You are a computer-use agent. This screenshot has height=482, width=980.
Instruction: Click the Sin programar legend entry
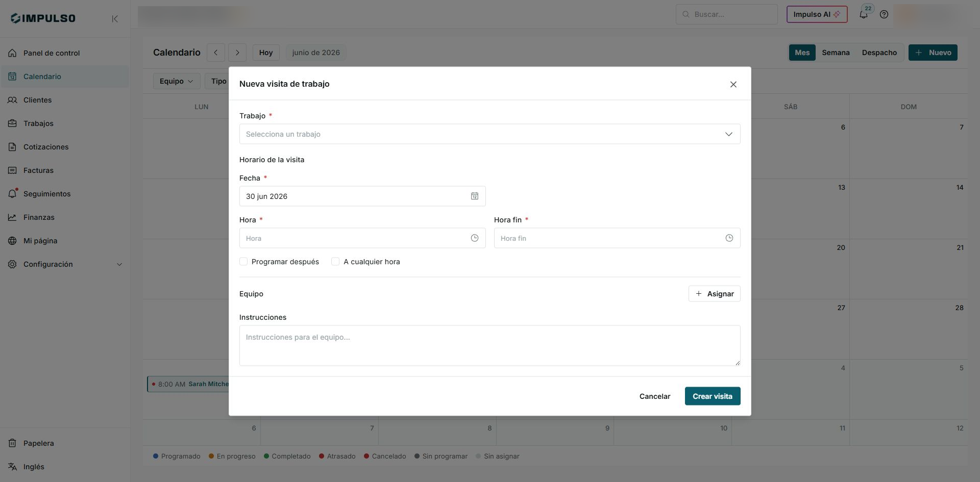441,456
